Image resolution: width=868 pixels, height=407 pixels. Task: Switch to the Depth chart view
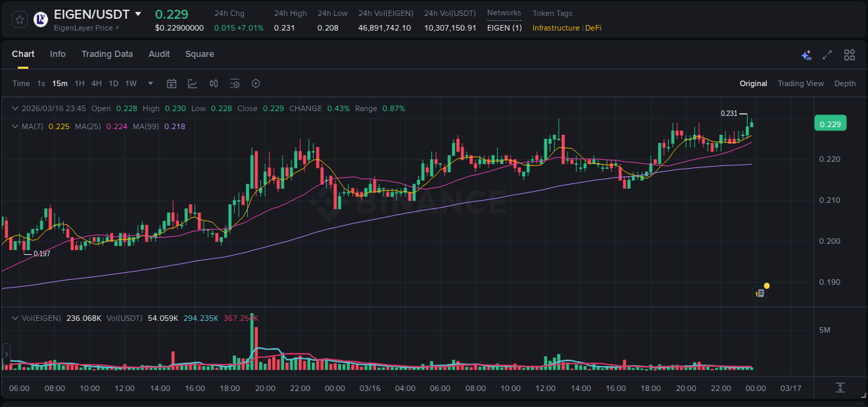845,83
